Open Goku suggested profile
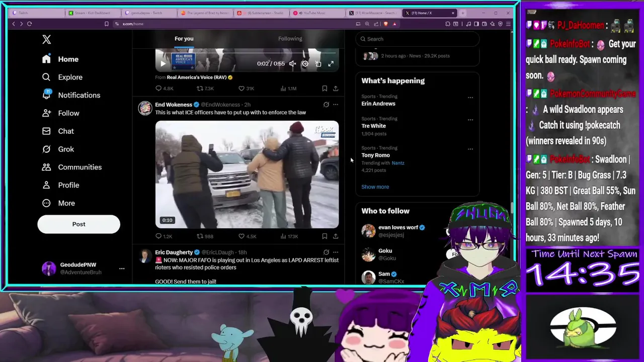 coord(385,250)
